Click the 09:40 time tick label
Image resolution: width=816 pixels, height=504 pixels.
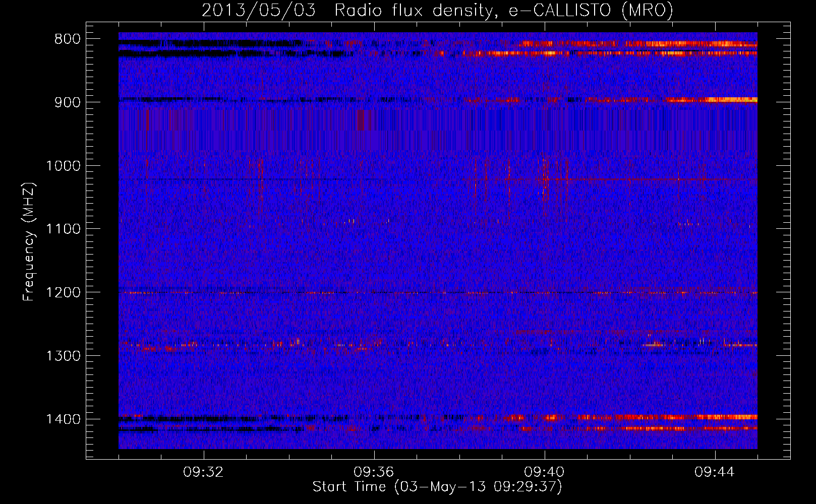[544, 472]
